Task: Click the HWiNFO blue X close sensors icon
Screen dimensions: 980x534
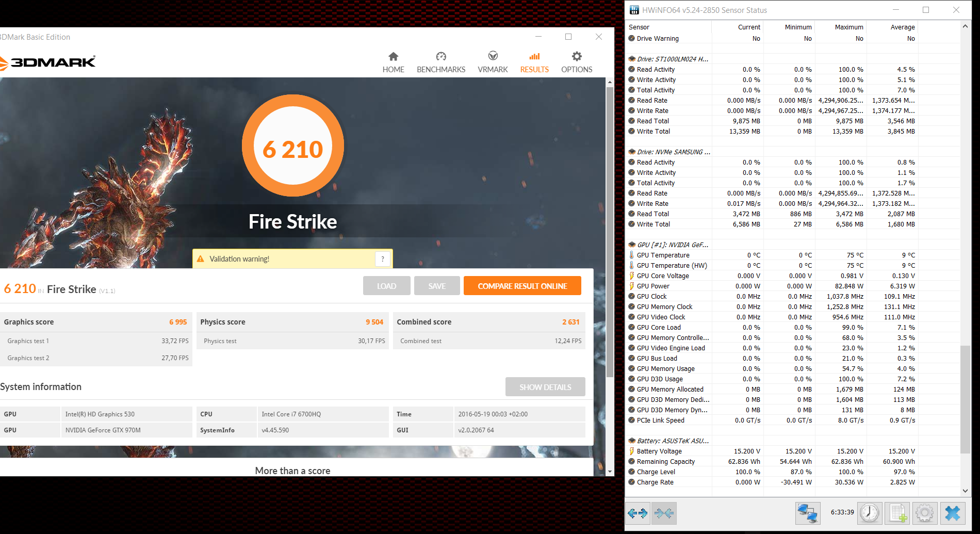Action: [953, 513]
